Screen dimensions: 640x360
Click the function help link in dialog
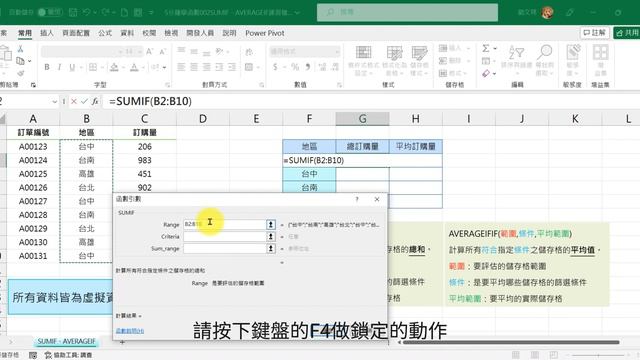tap(130, 331)
